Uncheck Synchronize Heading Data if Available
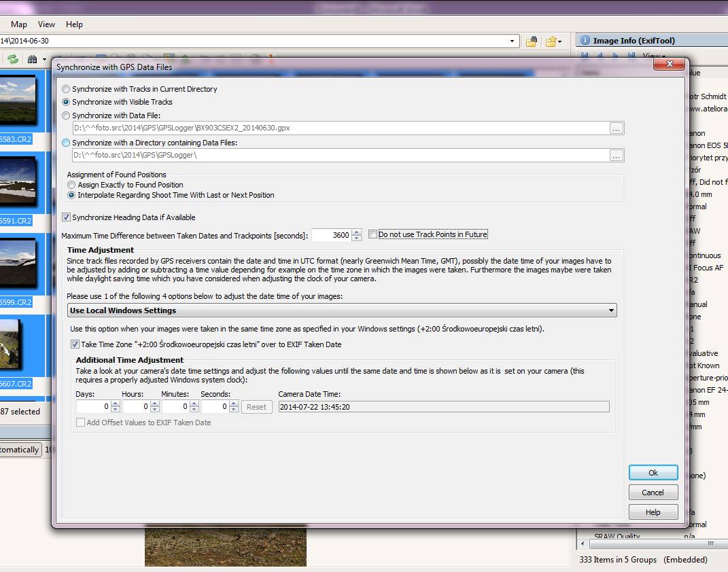The width and height of the screenshot is (728, 572). [67, 217]
